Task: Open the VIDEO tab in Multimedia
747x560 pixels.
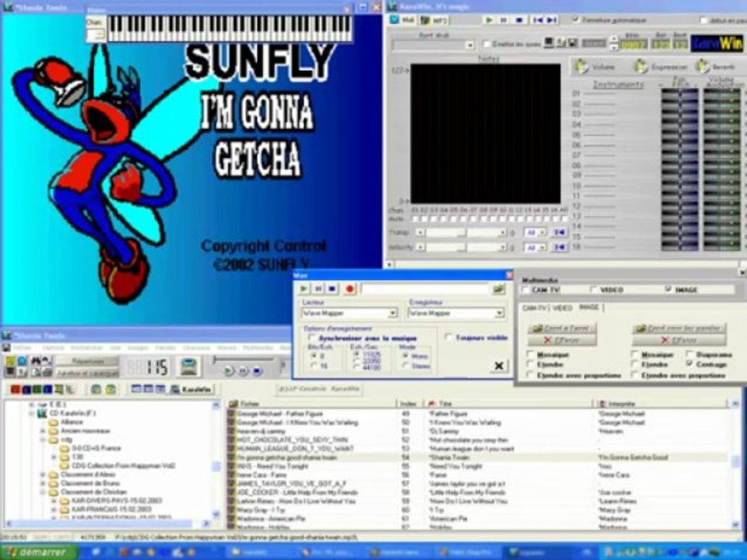Action: click(562, 308)
